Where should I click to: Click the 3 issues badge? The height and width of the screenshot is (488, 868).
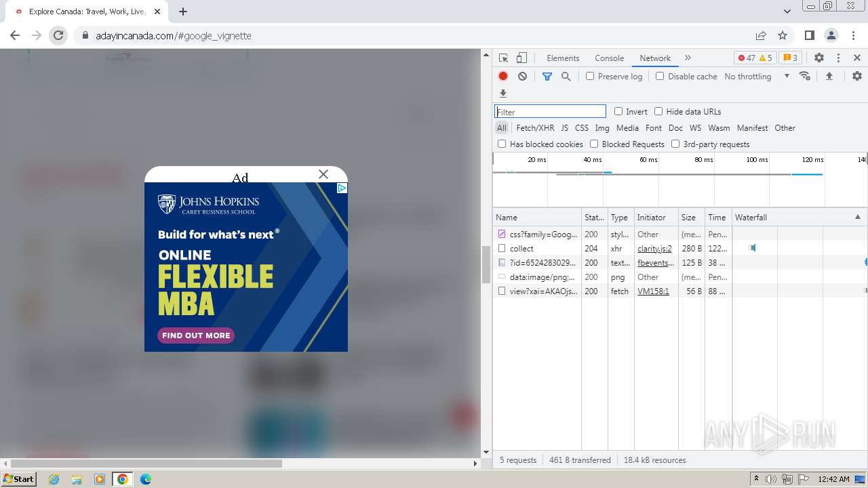tap(790, 58)
